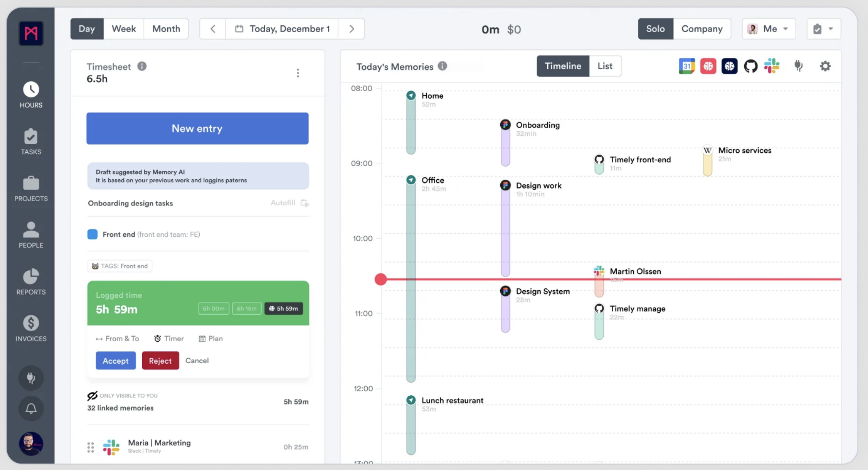Switch to Company view toggle
The width and height of the screenshot is (868, 470).
click(x=702, y=29)
